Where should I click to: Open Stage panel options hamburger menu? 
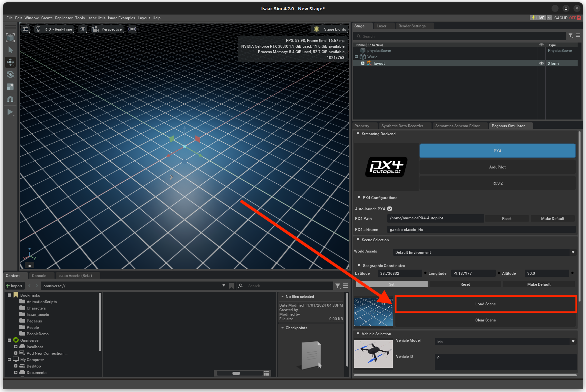tap(578, 35)
